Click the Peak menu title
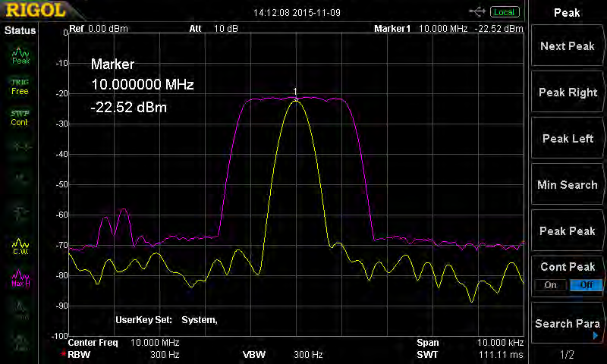This screenshot has width=607, height=364. (x=567, y=12)
